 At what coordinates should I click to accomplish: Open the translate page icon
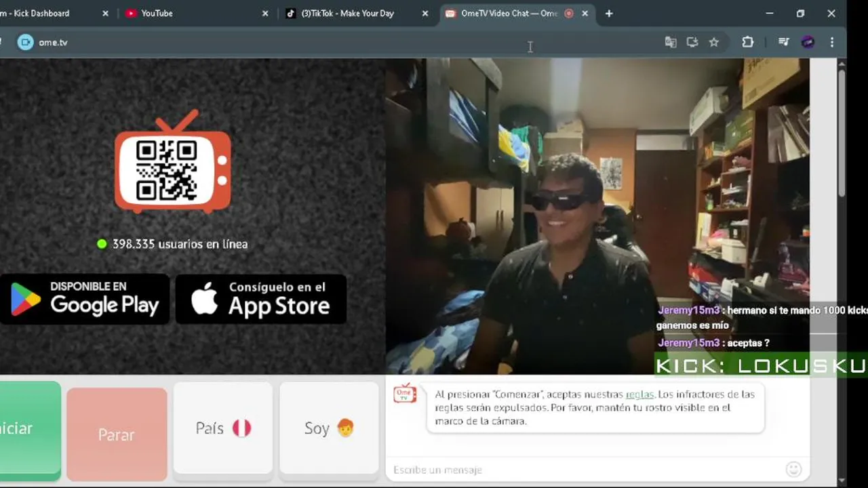(671, 42)
